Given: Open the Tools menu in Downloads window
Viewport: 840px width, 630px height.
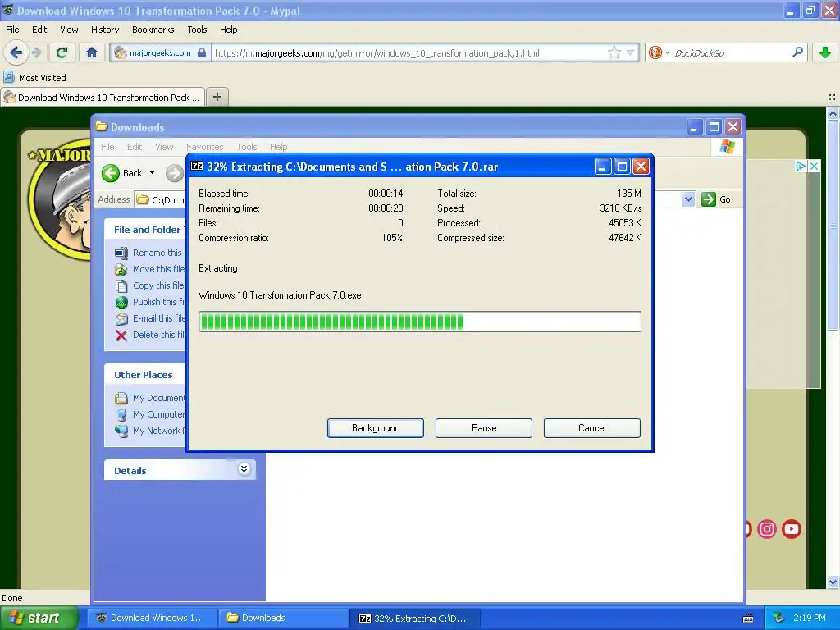Looking at the screenshot, I should [246, 147].
